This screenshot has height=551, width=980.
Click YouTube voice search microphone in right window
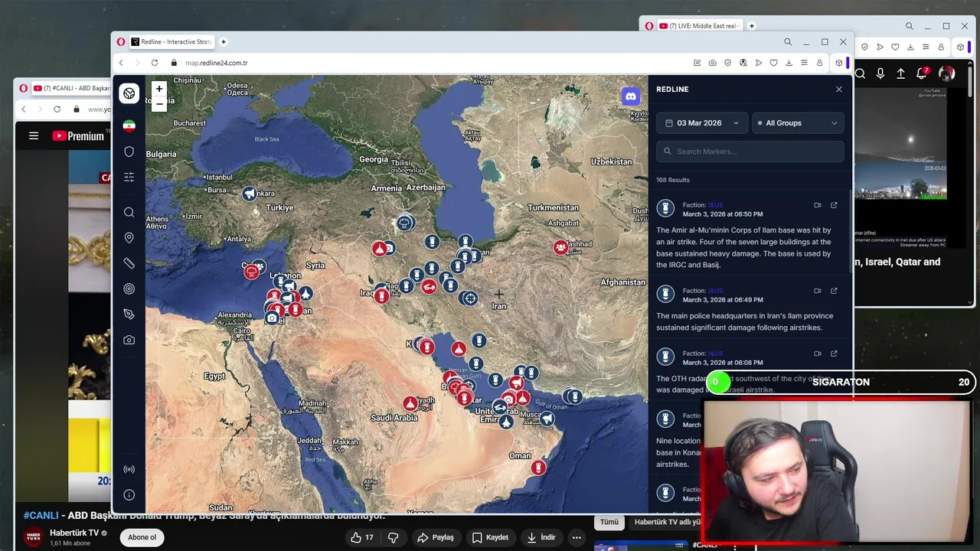point(880,73)
